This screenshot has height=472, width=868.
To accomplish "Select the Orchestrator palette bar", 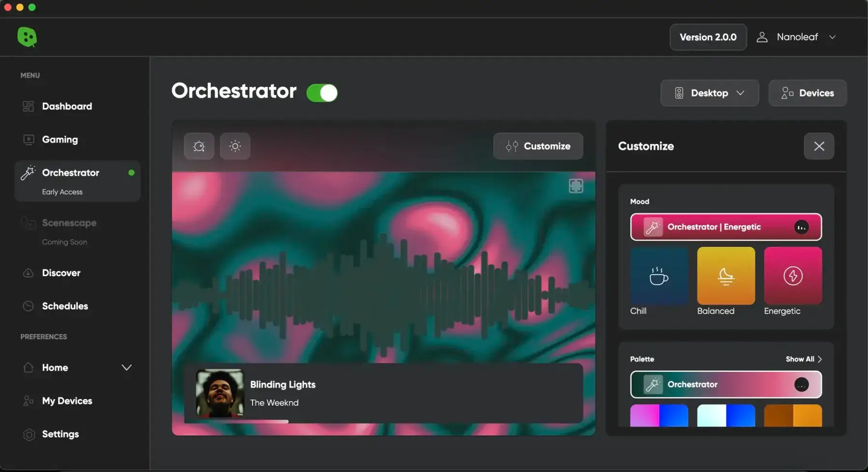I will tap(726, 385).
